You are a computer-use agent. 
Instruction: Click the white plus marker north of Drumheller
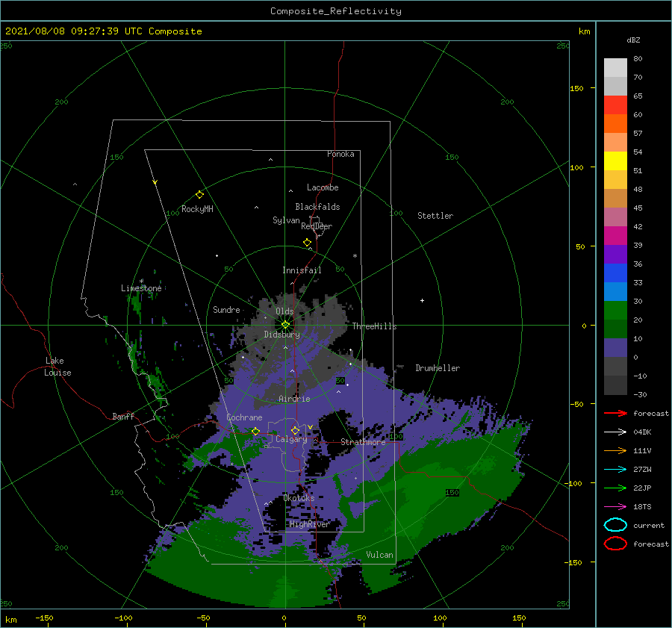coord(422,300)
